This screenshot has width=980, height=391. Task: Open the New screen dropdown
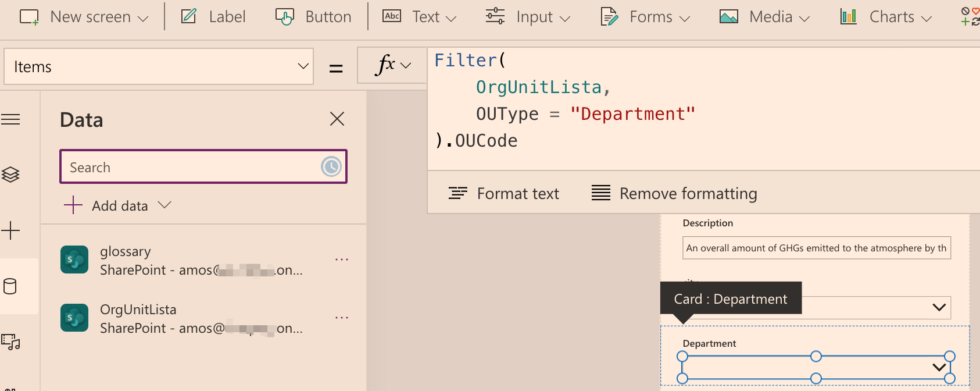coord(84,17)
